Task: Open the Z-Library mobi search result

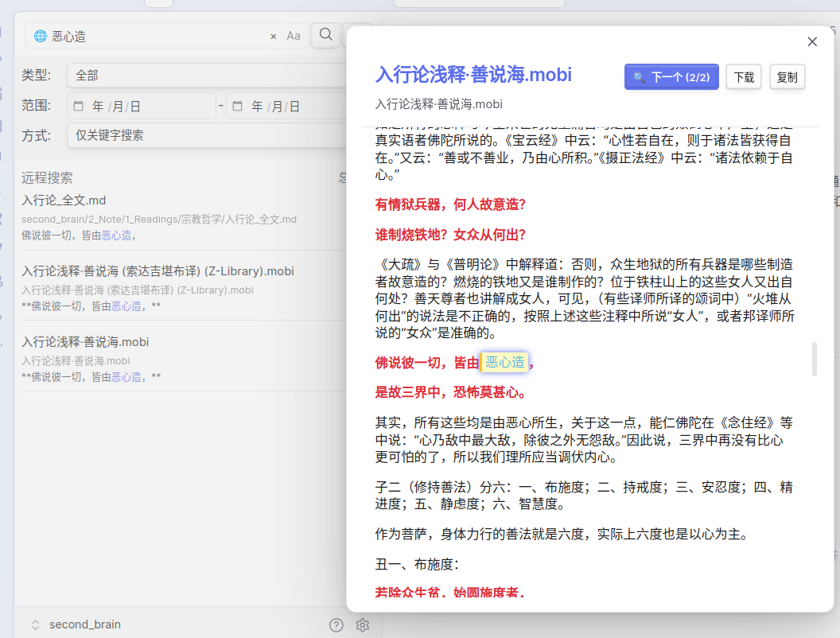Action: coord(157,271)
